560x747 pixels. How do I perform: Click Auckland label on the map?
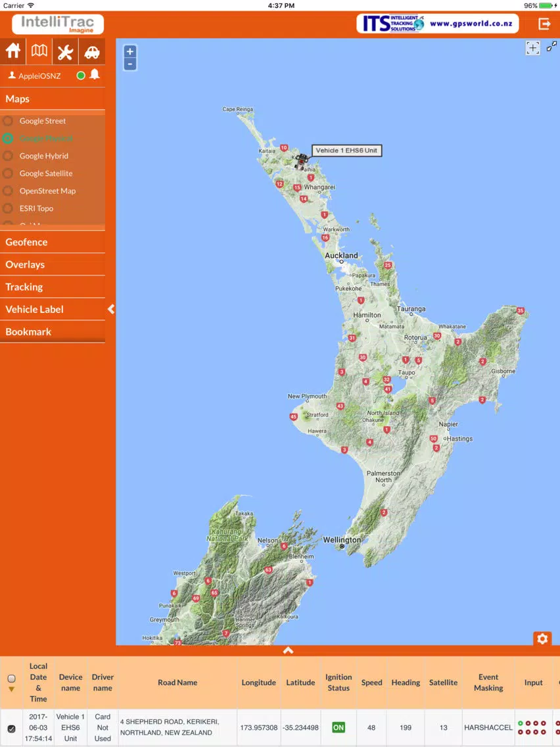pos(341,255)
